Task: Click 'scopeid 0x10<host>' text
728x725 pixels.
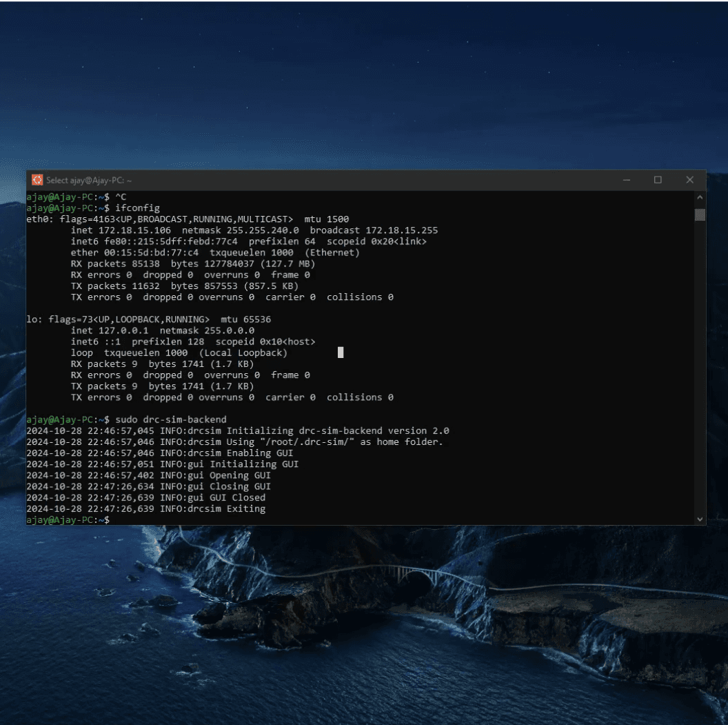Action: coord(265,342)
